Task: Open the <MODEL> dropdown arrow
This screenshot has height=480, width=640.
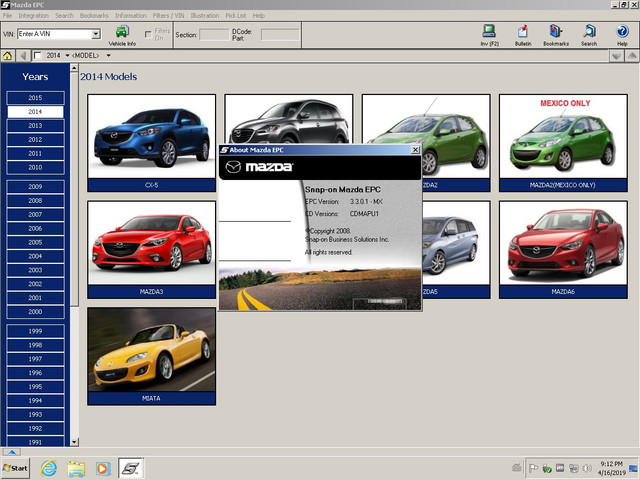Action: (x=109, y=56)
